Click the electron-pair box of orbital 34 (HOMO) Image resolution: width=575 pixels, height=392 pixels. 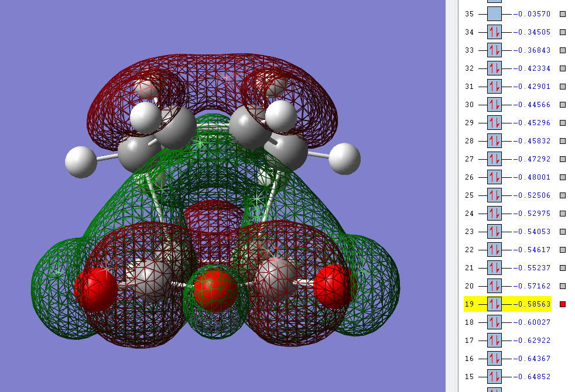click(494, 32)
